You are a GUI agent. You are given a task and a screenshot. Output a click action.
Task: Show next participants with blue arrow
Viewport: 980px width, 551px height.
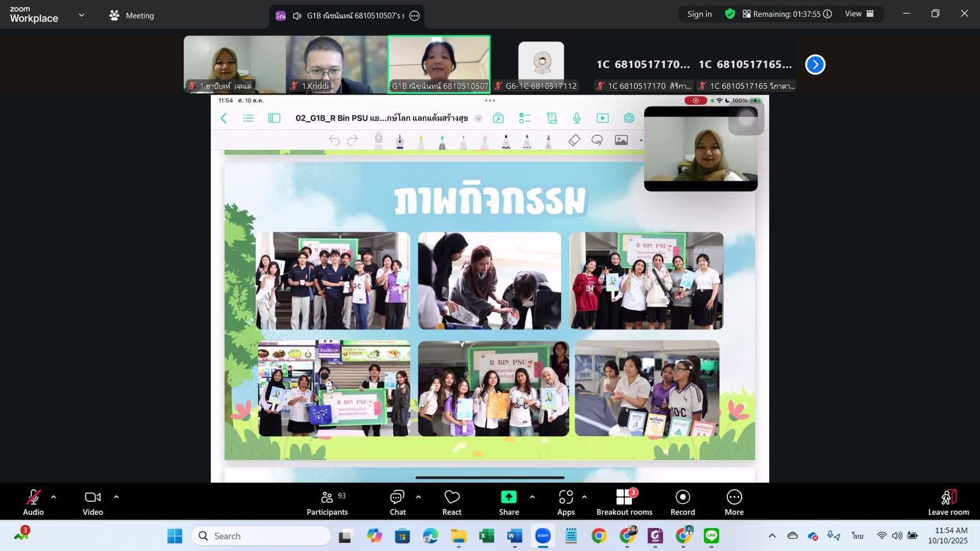click(815, 65)
